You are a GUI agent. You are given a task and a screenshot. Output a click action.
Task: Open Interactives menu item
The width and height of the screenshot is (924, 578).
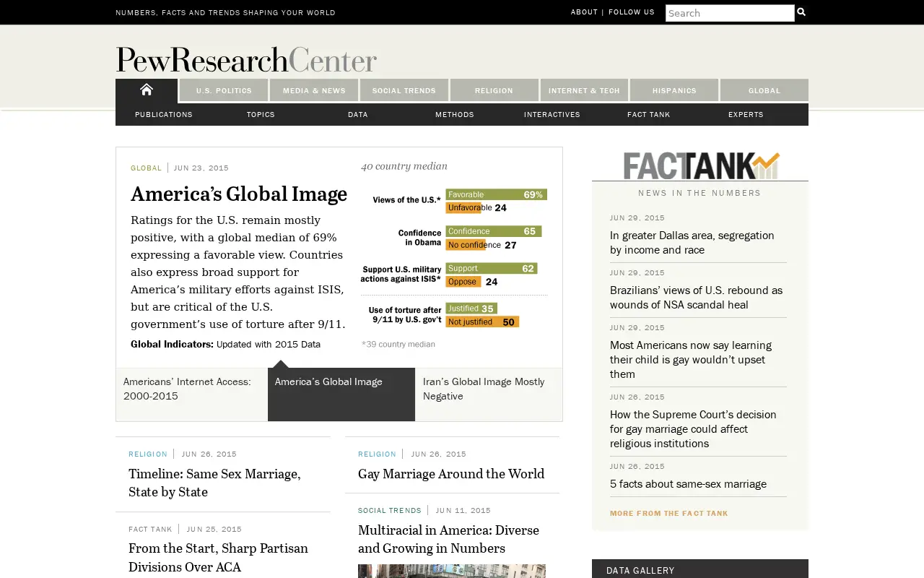click(552, 114)
